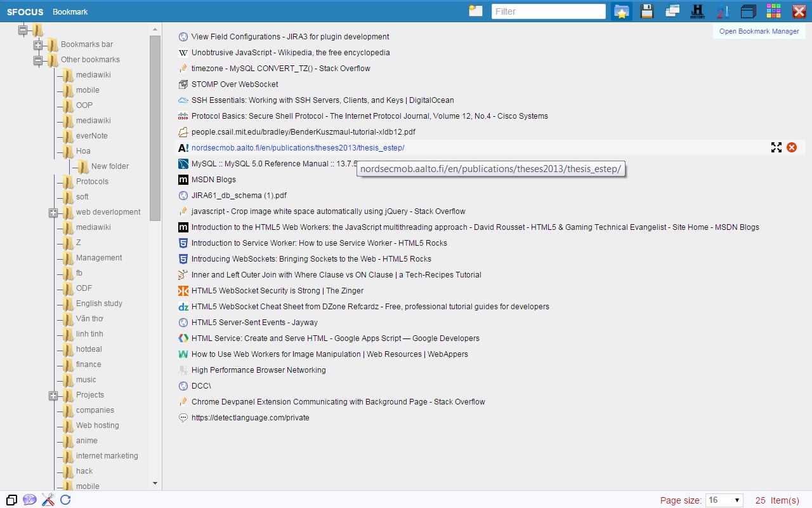812x508 pixels.
Task: Select the finance folder
Action: (x=89, y=364)
